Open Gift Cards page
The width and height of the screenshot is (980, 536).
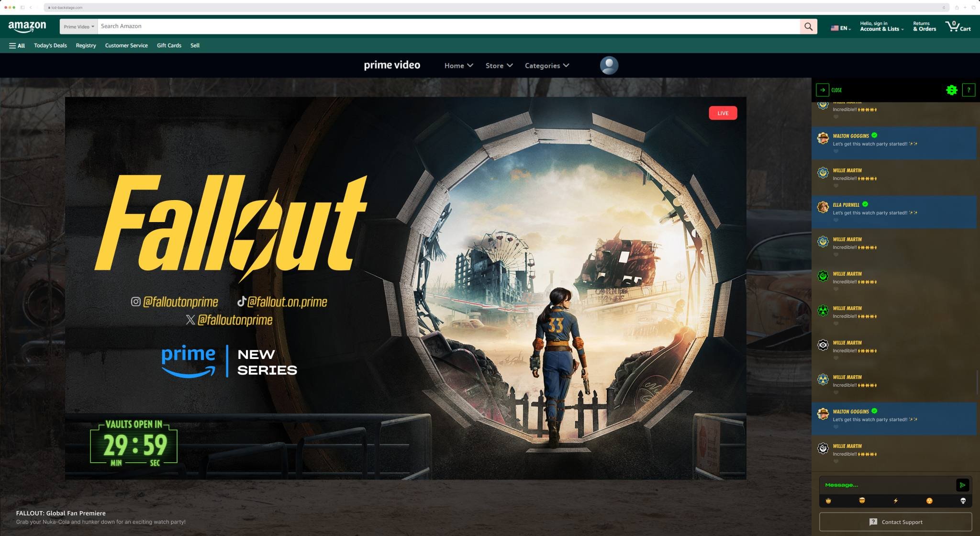(x=169, y=45)
